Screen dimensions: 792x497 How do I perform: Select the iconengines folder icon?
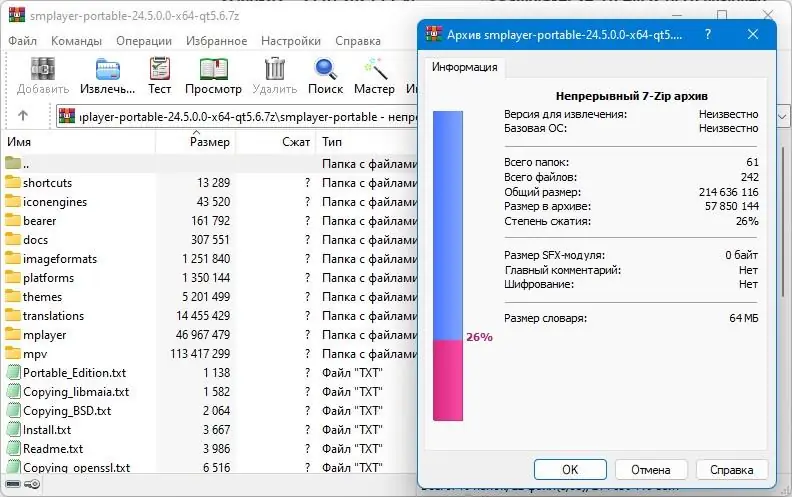click(13, 202)
